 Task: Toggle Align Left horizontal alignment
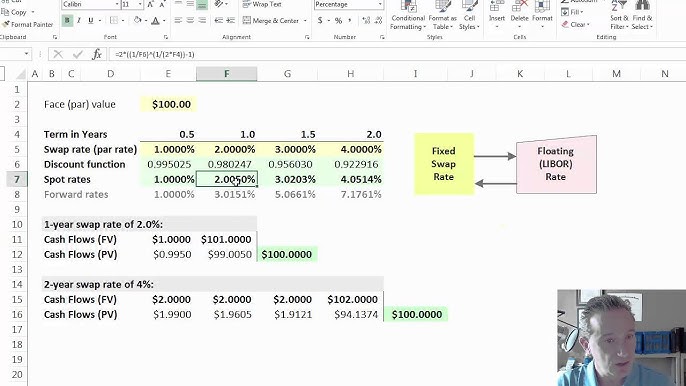pos(178,21)
